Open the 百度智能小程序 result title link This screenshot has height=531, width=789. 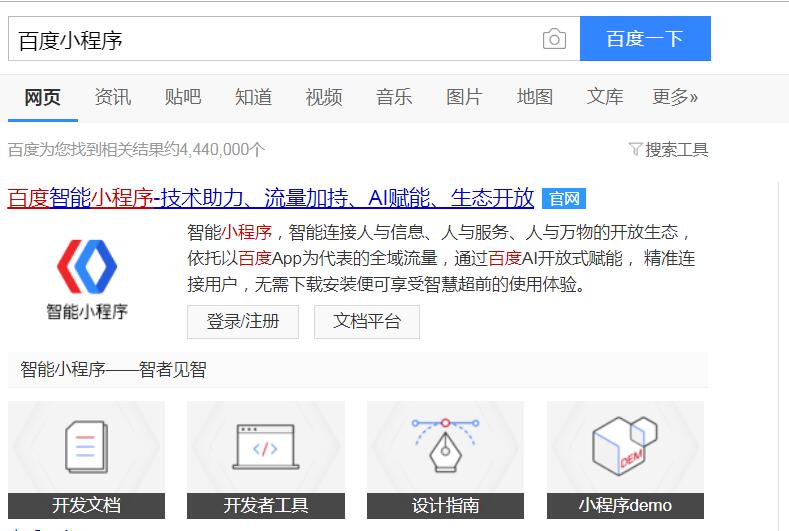[271, 198]
